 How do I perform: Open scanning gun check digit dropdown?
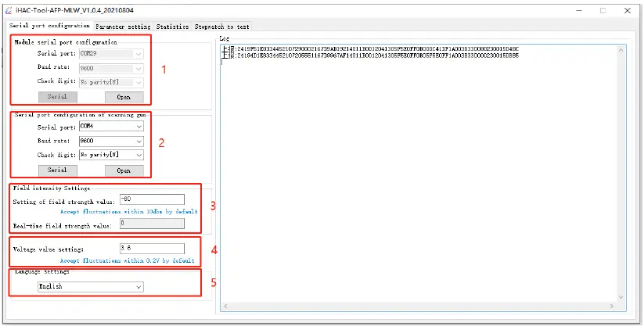(x=111, y=155)
